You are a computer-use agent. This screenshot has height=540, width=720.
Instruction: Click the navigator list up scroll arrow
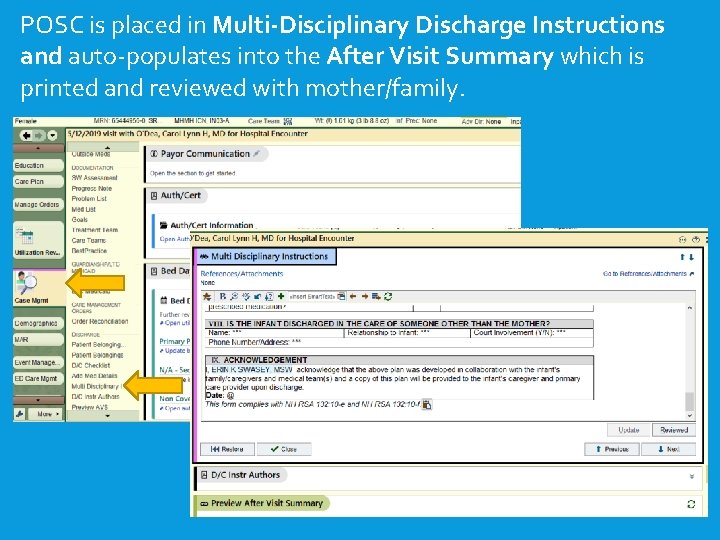(107, 147)
